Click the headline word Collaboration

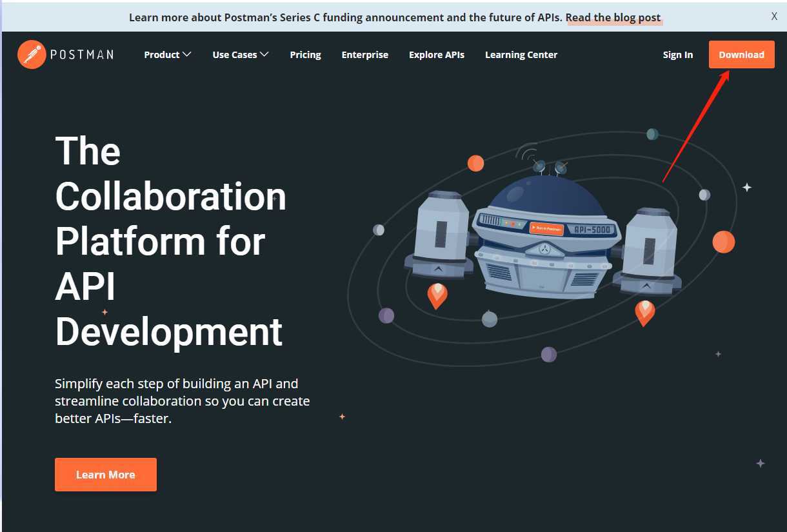171,196
